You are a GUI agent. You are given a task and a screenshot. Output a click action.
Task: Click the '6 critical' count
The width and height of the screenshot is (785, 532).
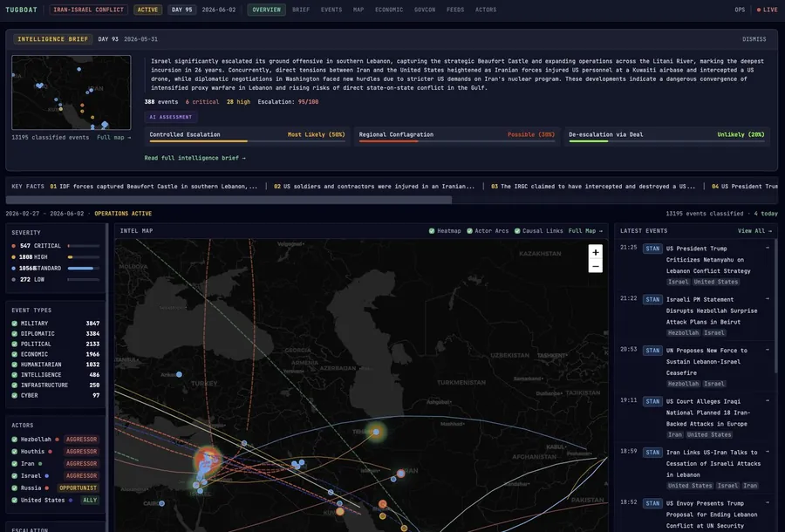pyautogui.click(x=202, y=102)
